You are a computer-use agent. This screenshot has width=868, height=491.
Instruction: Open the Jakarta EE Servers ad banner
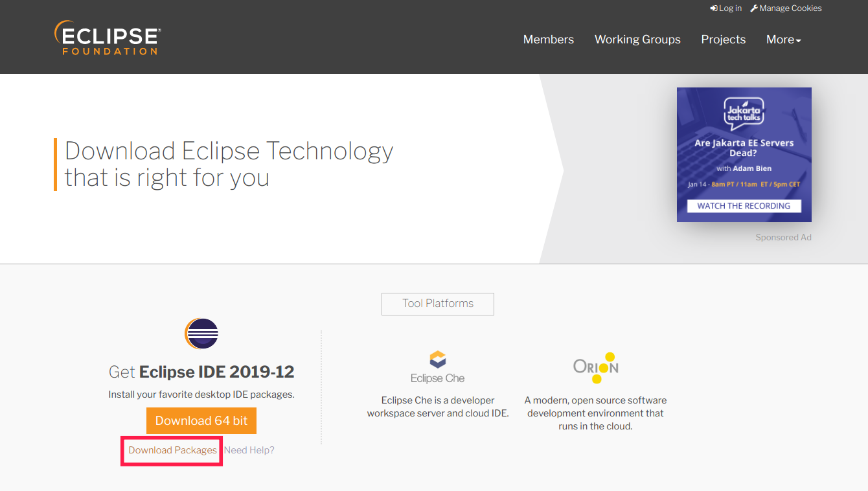[x=744, y=155]
